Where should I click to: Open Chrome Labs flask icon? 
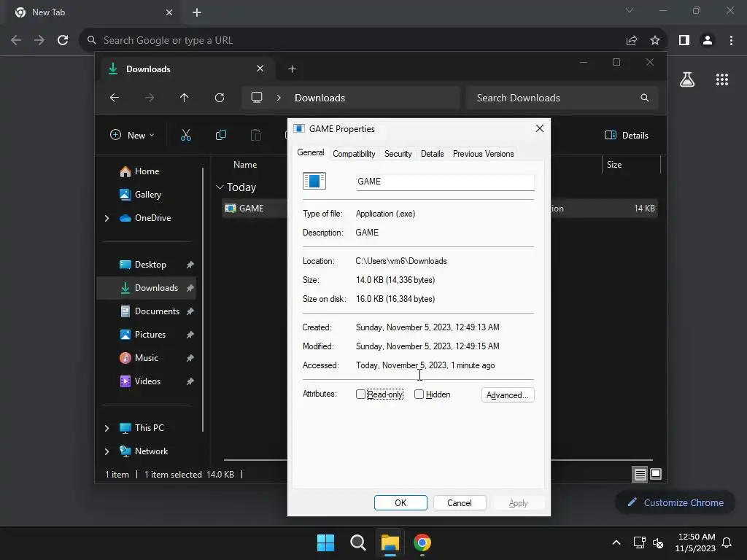[687, 79]
